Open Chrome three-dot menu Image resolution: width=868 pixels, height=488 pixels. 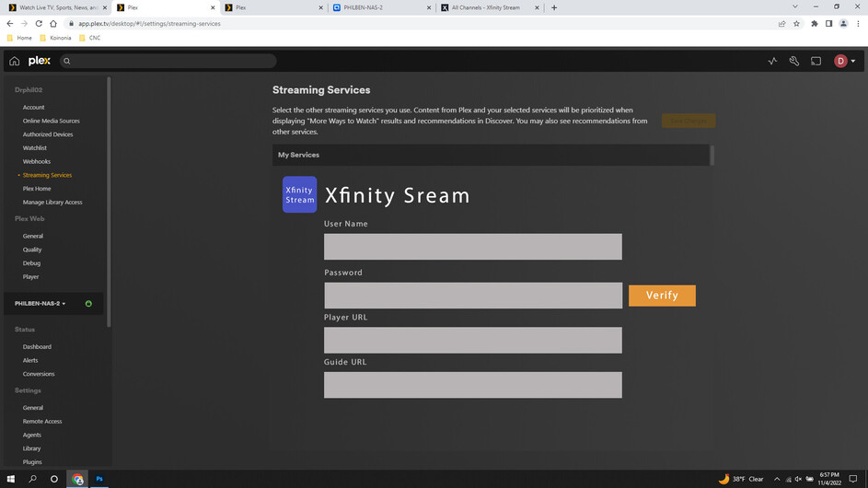coord(858,24)
